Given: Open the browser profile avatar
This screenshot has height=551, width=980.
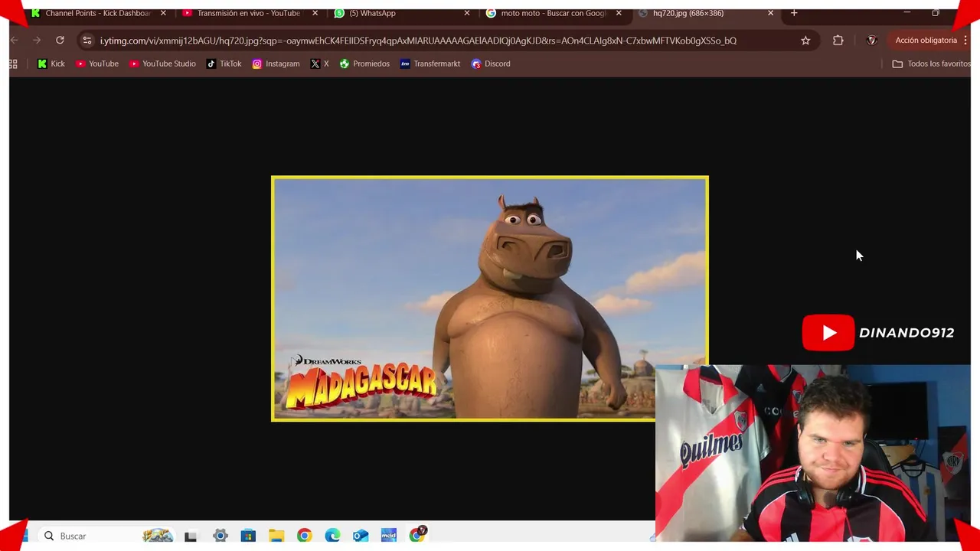Looking at the screenshot, I should tap(871, 41).
